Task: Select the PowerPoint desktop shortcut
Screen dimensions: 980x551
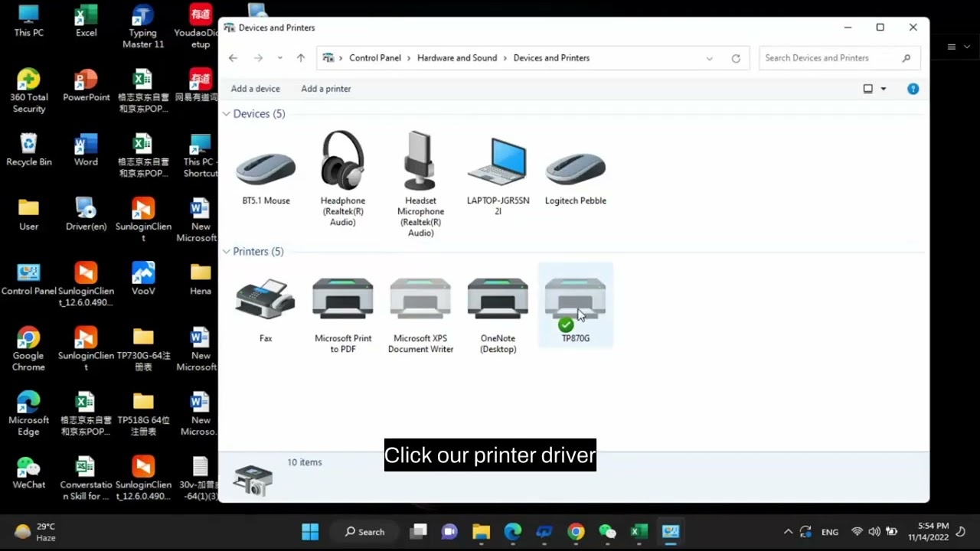Action: pyautogui.click(x=86, y=85)
